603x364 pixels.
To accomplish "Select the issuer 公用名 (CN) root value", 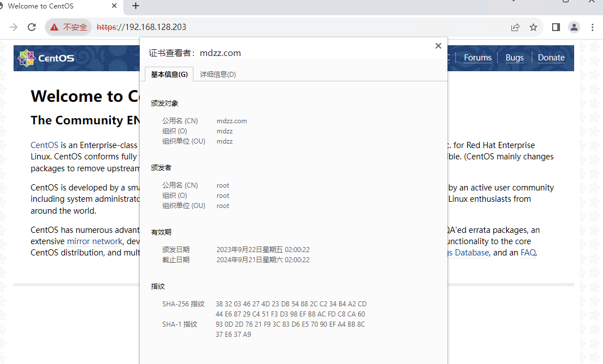I will point(223,185).
